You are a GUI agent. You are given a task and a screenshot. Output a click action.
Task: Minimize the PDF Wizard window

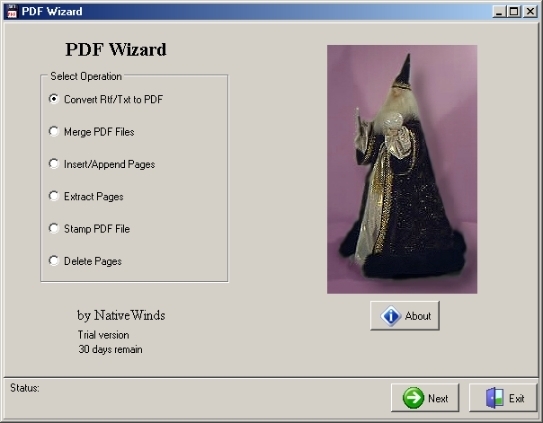click(x=499, y=12)
